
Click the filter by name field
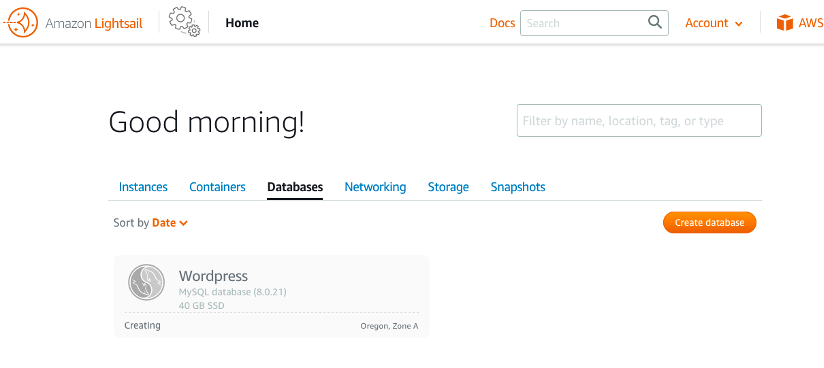pos(639,120)
